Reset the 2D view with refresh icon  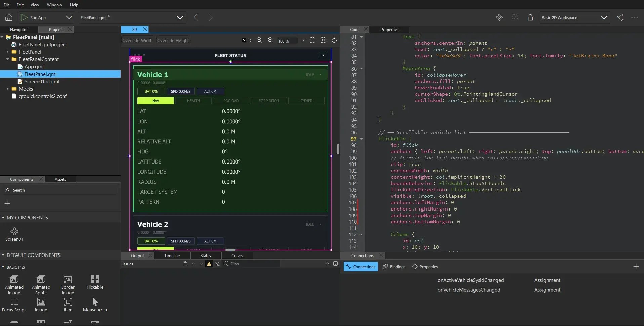click(334, 40)
